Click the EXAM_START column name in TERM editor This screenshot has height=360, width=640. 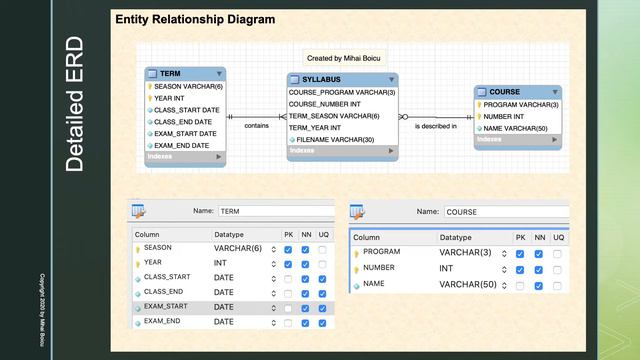[x=166, y=306]
